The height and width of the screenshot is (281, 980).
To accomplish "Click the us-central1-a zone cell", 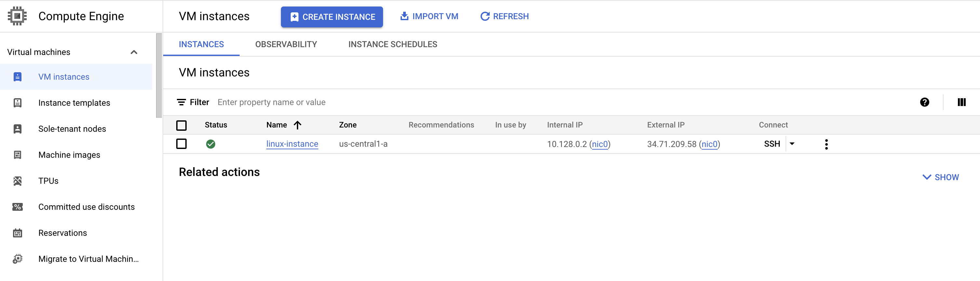I will coord(363,144).
